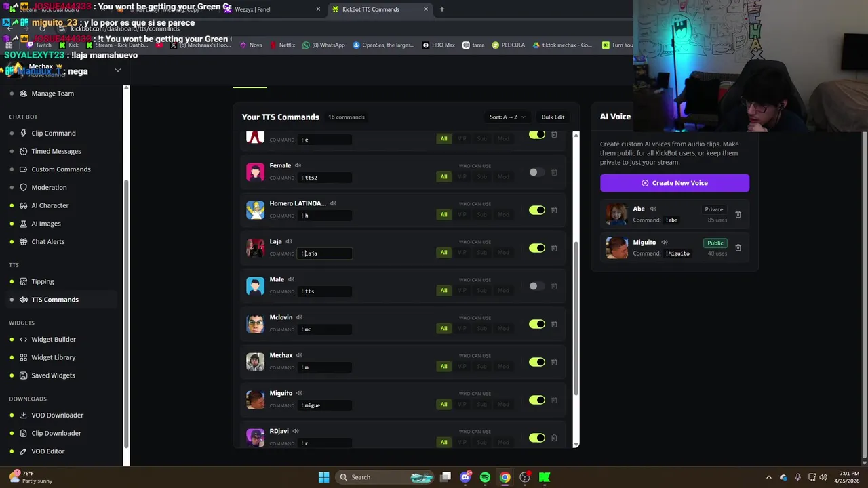The width and height of the screenshot is (868, 488).
Task: Disable the Miguito migue command toggle
Action: 536,400
